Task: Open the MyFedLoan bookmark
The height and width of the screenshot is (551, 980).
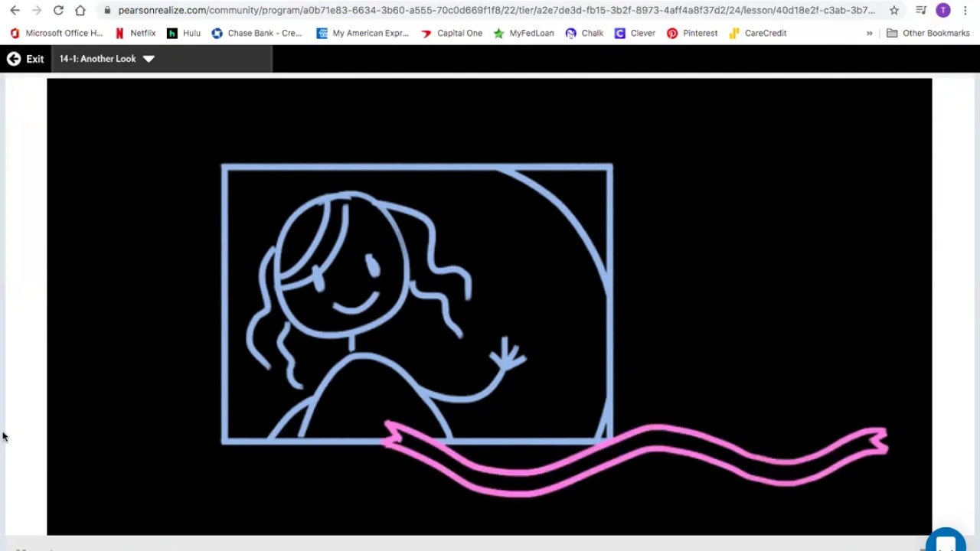Action: [524, 33]
